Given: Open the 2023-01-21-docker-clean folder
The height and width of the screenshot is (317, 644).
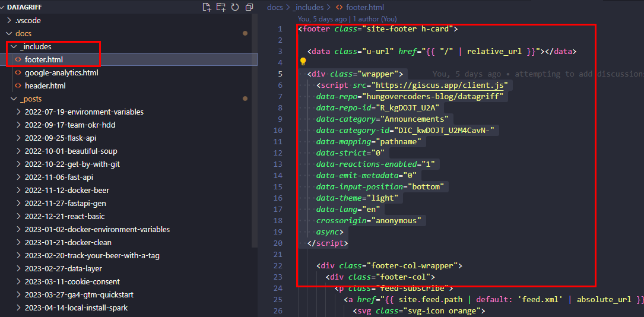Looking at the screenshot, I should [x=68, y=243].
